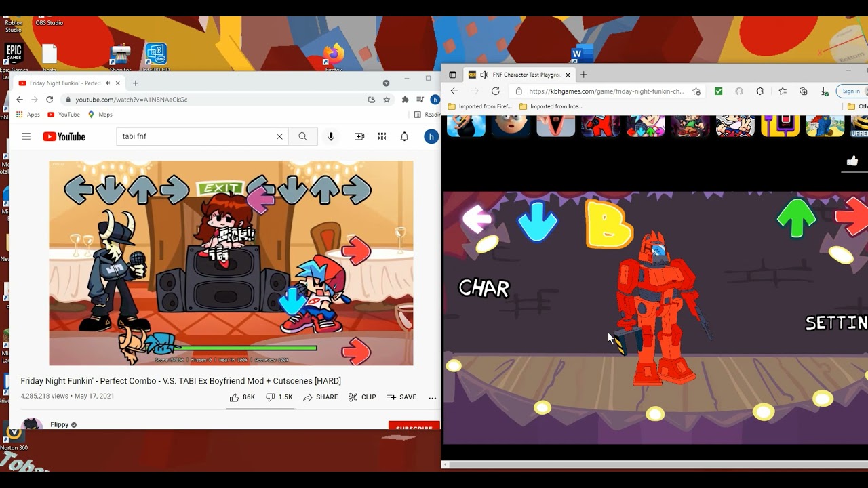
Task: Open the Edge Favorites list icon
Action: click(782, 91)
